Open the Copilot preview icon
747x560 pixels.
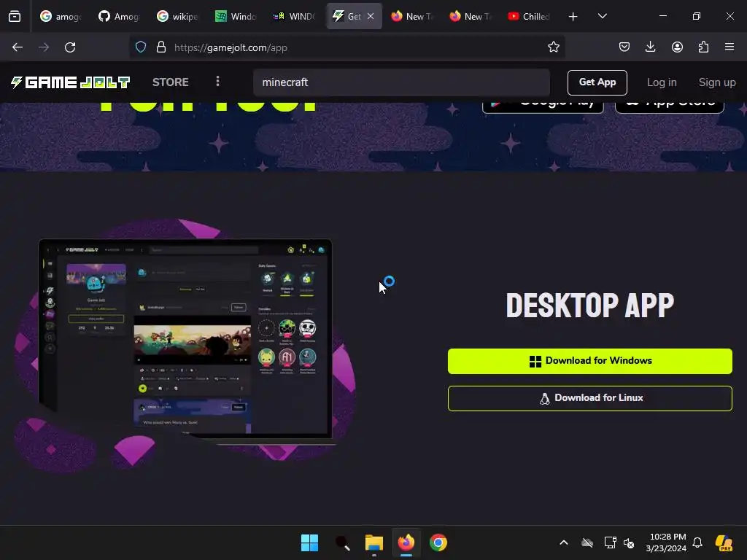pyautogui.click(x=724, y=542)
